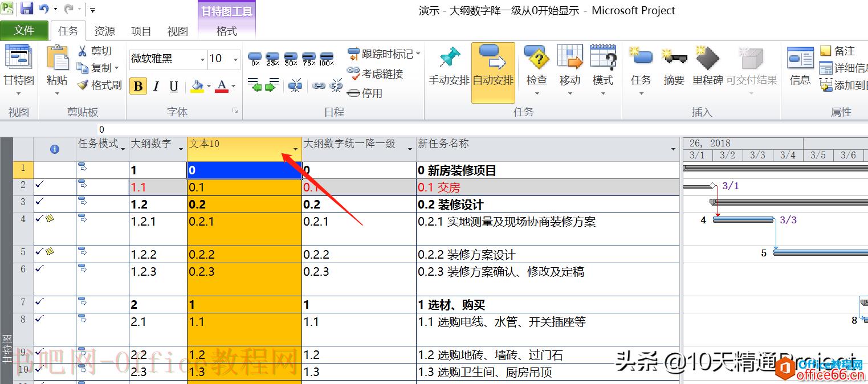Click the Unlink tasks broken chain icon
Screen dimensions: 868x384
pyautogui.click(x=336, y=85)
